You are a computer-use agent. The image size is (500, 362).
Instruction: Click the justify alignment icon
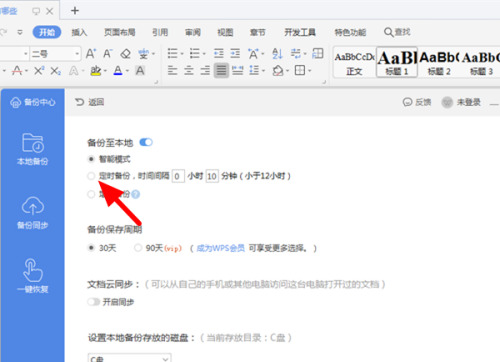click(x=221, y=70)
